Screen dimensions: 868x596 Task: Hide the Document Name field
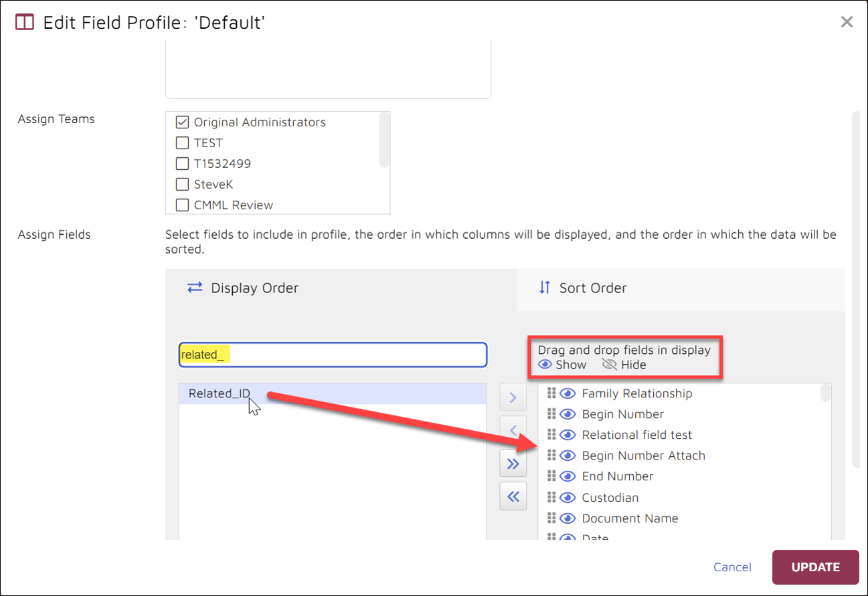568,518
